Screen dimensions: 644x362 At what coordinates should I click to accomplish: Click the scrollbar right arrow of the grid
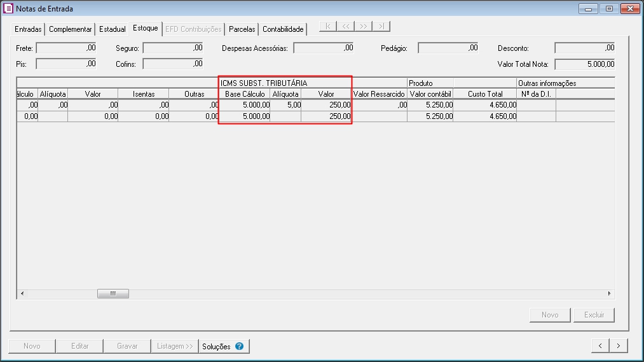tap(609, 294)
